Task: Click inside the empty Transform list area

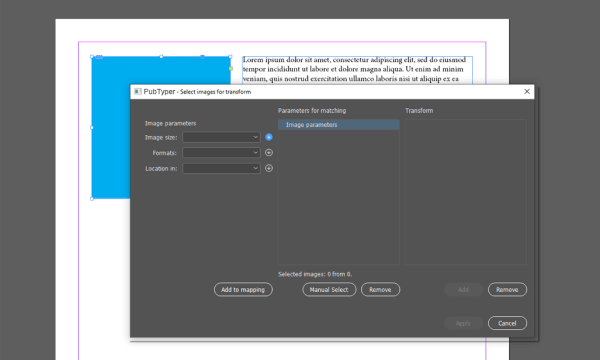Action: click(x=466, y=192)
